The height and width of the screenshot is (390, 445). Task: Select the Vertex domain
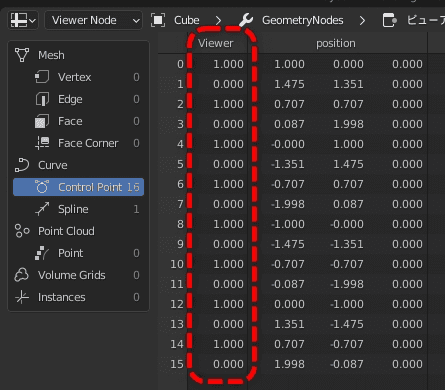(78, 77)
